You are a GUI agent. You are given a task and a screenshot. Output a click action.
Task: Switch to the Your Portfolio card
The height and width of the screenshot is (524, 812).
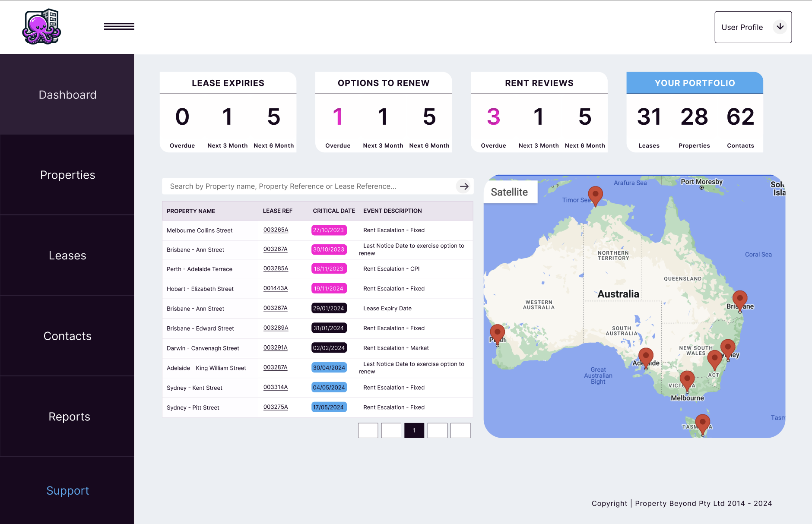coord(694,83)
